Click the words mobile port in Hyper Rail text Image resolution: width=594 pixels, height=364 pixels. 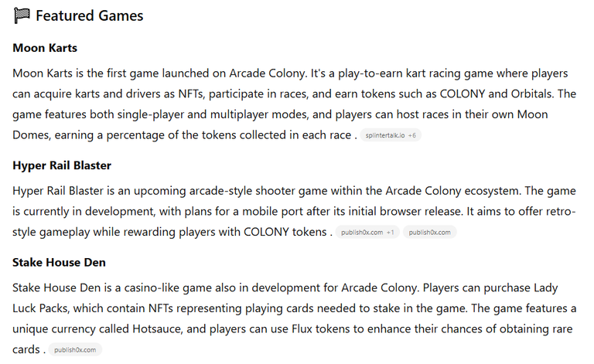273,212
